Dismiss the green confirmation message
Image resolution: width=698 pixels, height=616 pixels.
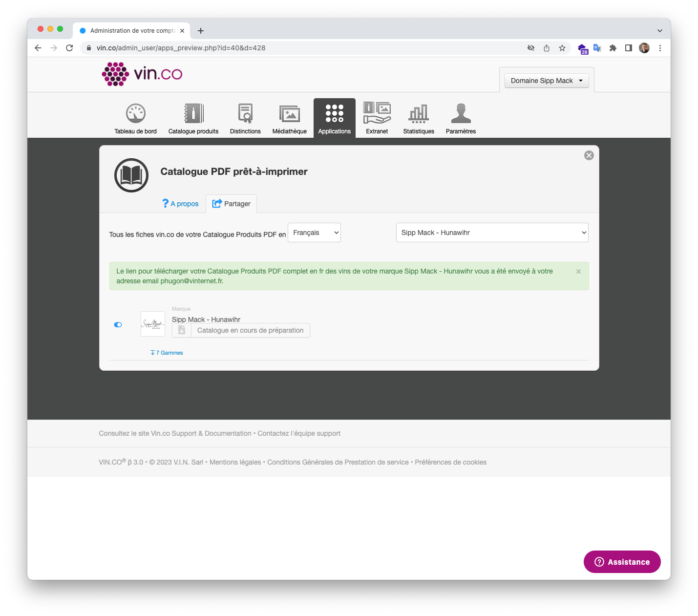click(x=578, y=272)
